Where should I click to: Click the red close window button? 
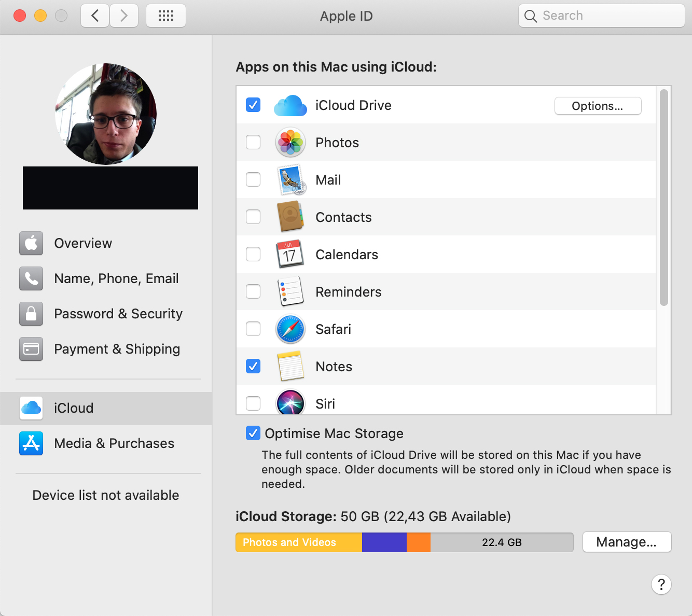[x=20, y=16]
